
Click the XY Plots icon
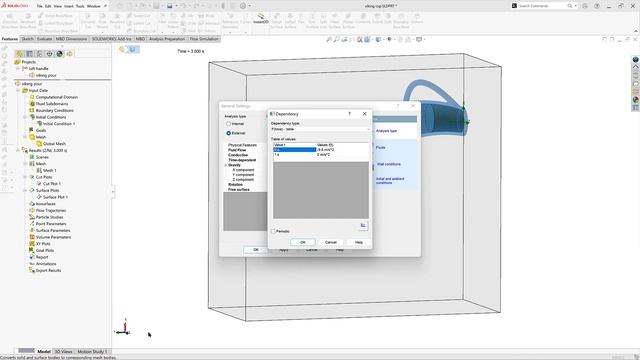[32, 244]
